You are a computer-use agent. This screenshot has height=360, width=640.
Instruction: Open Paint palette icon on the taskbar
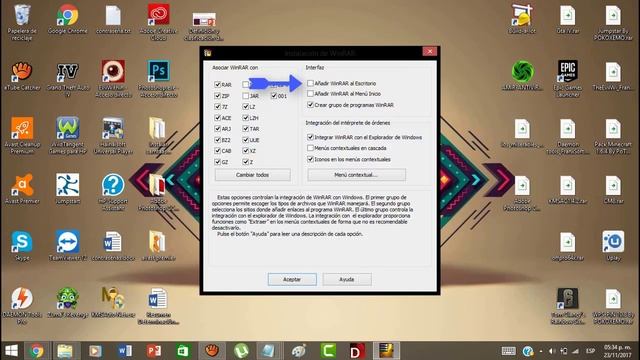point(299,351)
